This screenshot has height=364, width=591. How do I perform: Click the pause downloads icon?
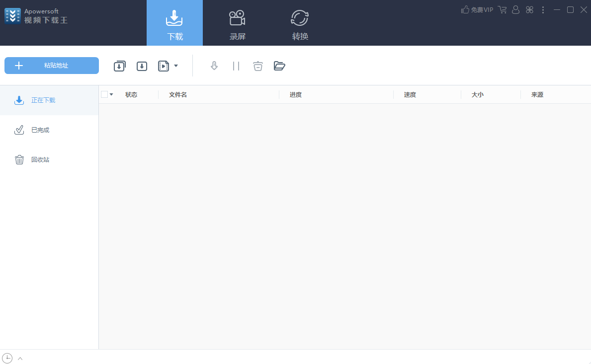point(236,66)
